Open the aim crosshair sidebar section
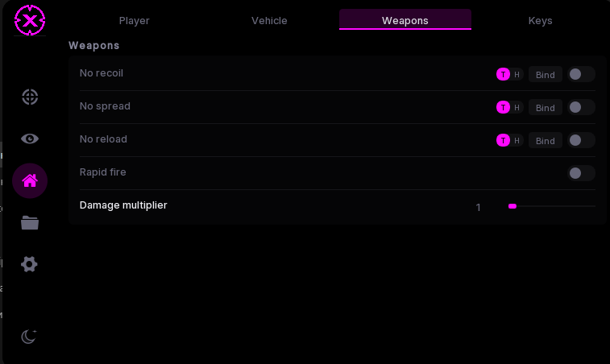The width and height of the screenshot is (610, 364). click(30, 97)
